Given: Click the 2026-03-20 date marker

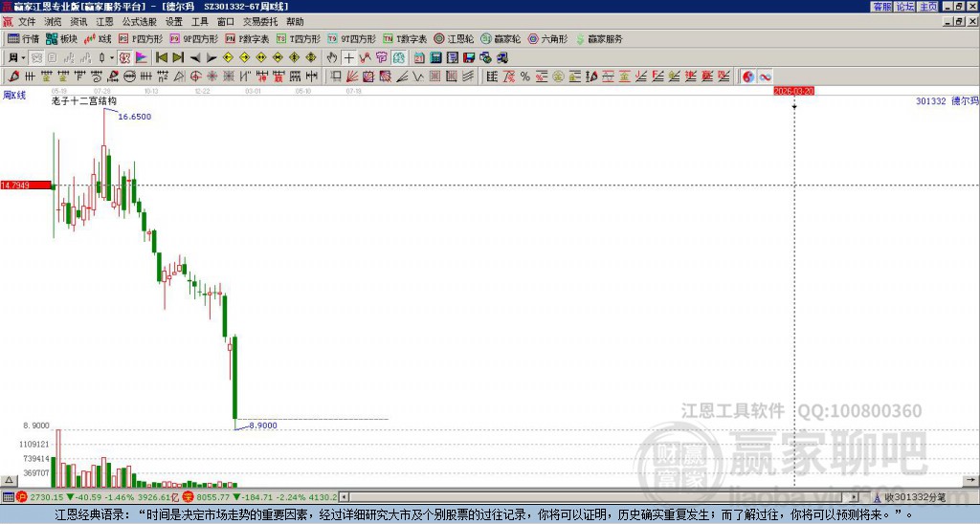Looking at the screenshot, I should [x=793, y=91].
